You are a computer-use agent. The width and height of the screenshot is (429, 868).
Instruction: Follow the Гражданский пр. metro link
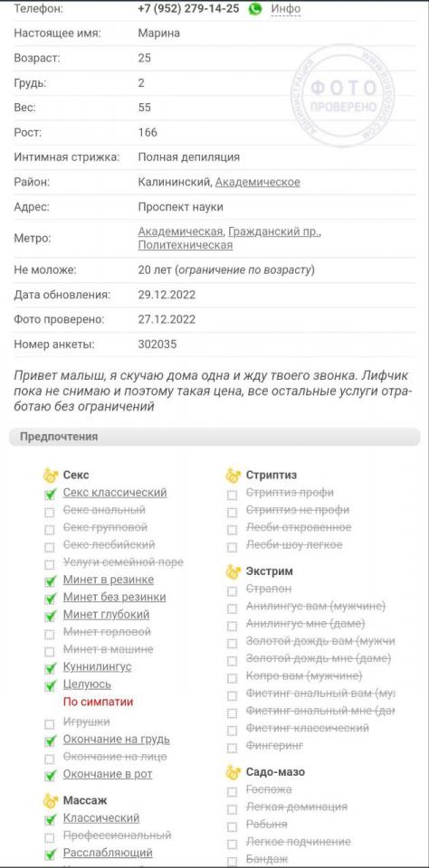coord(274,231)
